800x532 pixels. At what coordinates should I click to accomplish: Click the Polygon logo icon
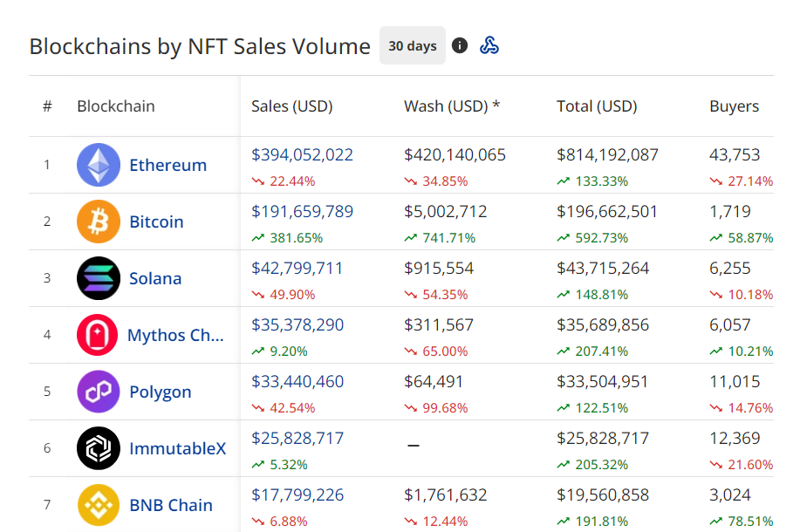pos(99,392)
